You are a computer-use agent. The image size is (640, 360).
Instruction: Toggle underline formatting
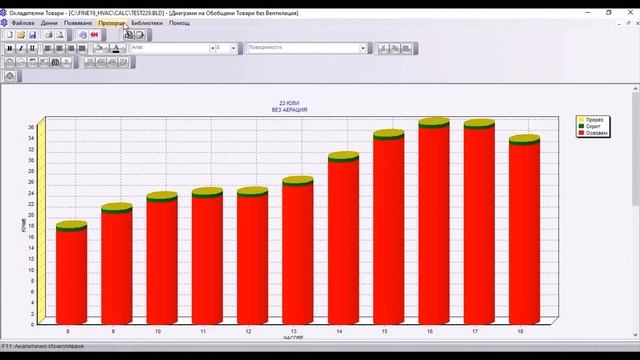tap(32, 49)
